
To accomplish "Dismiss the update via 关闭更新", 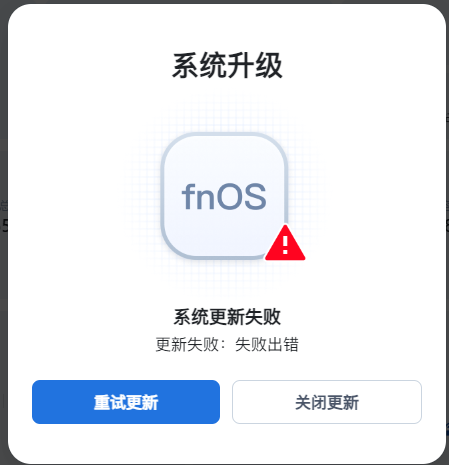I will point(327,402).
